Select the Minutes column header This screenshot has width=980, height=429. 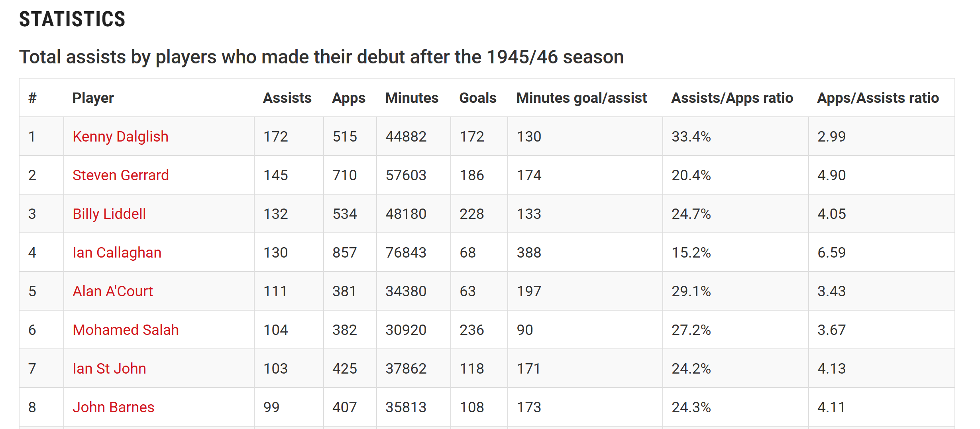[x=411, y=98]
